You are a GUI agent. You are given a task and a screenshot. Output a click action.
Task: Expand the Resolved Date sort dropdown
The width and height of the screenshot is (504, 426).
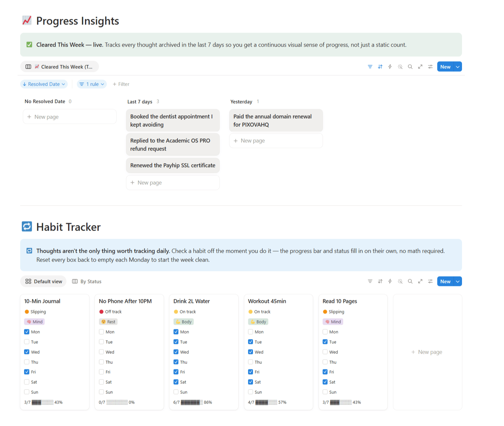44,84
